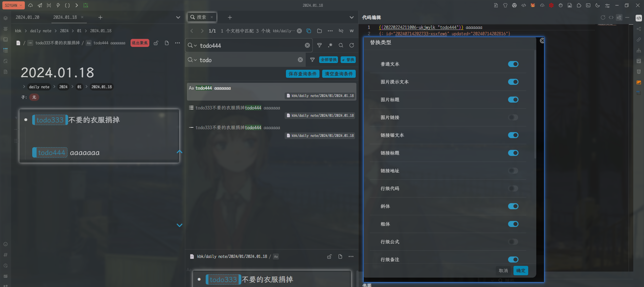Open tab list dropdown in search pane

click(x=352, y=17)
